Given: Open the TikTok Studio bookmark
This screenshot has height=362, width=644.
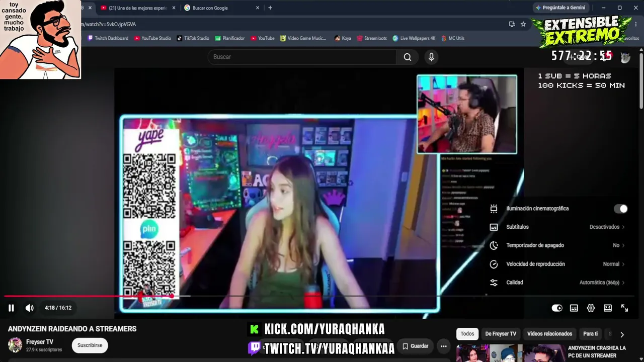Looking at the screenshot, I should [193, 38].
